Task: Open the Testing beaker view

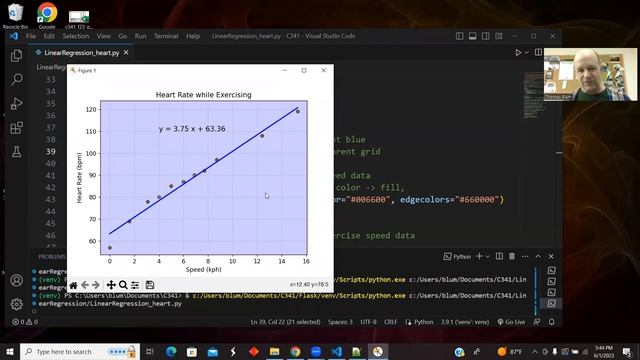Action: (16, 152)
